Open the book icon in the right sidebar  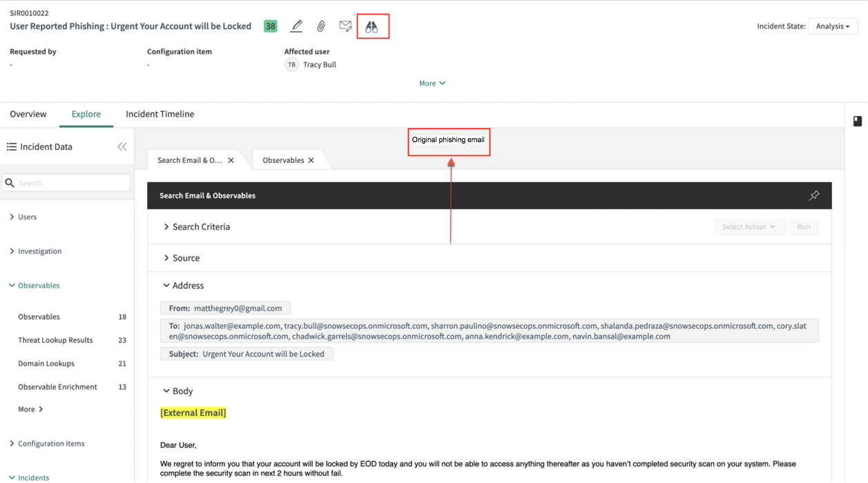[x=857, y=121]
